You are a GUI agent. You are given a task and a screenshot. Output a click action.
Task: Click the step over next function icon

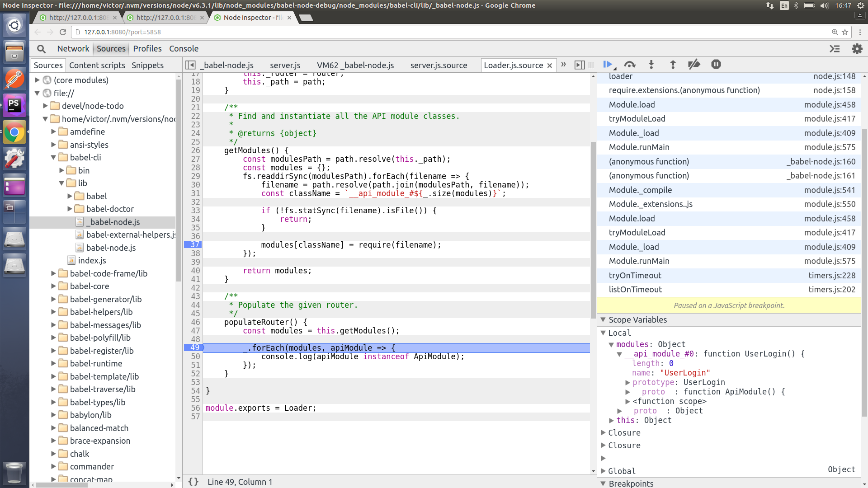(x=630, y=65)
